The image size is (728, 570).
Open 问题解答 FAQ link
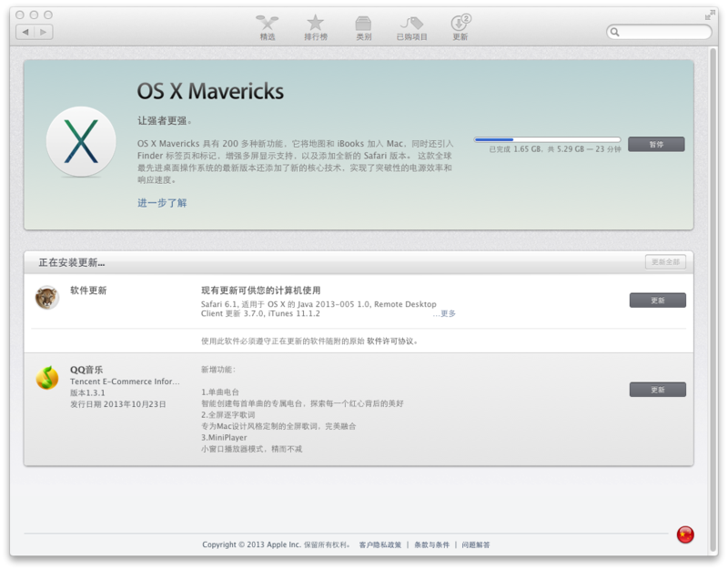click(x=475, y=545)
